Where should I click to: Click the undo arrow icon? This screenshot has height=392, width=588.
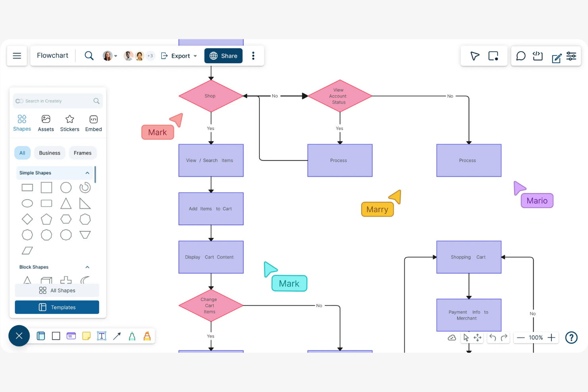pyautogui.click(x=493, y=338)
